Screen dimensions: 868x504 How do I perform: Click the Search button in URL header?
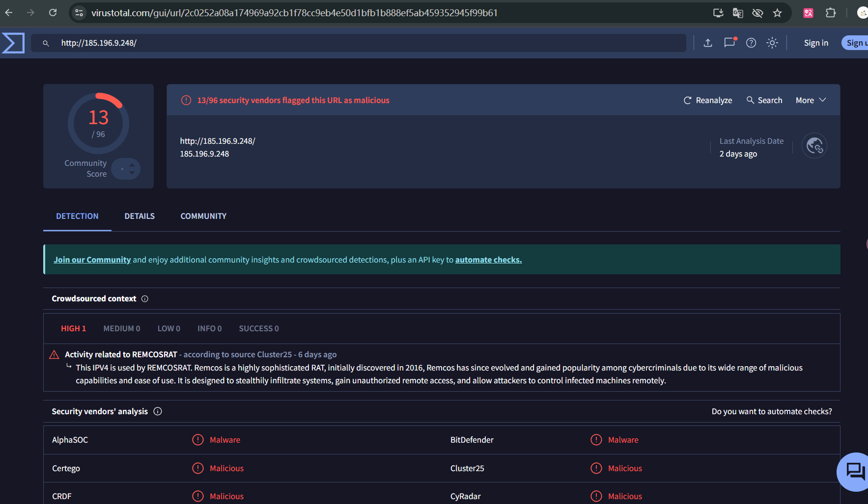point(764,100)
